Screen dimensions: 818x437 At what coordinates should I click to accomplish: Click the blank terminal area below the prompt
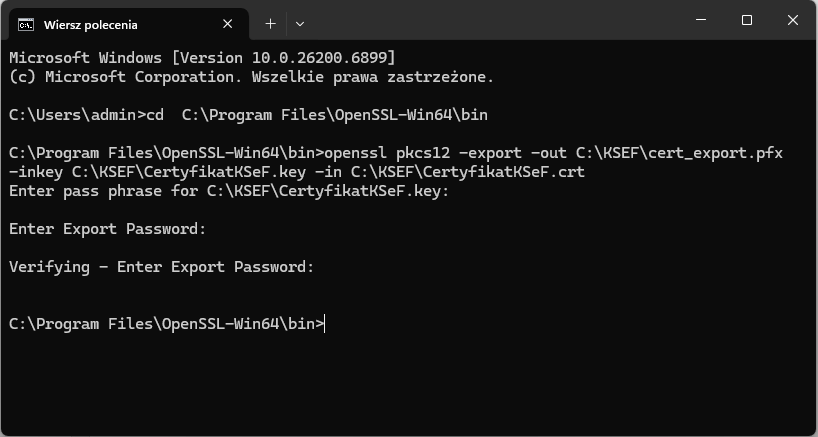click(x=400, y=385)
